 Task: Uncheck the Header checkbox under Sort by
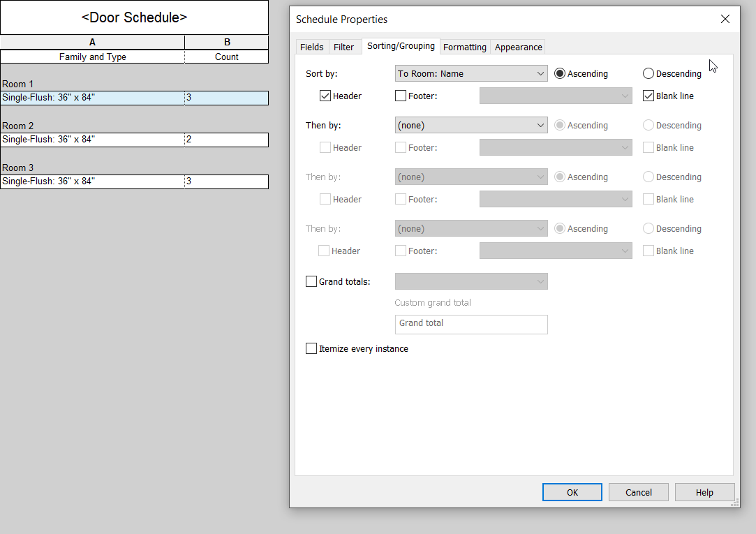pyautogui.click(x=325, y=96)
